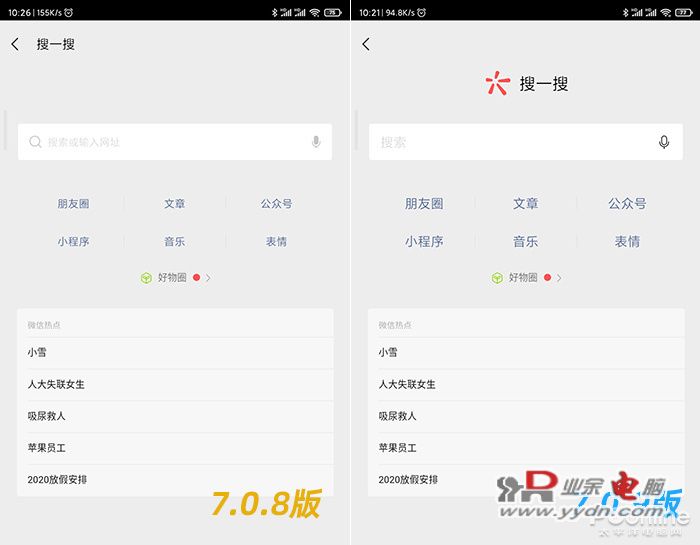Image resolution: width=700 pixels, height=545 pixels.
Task: Tap the green 好物圈 cube icon in left screen
Action: [x=146, y=278]
